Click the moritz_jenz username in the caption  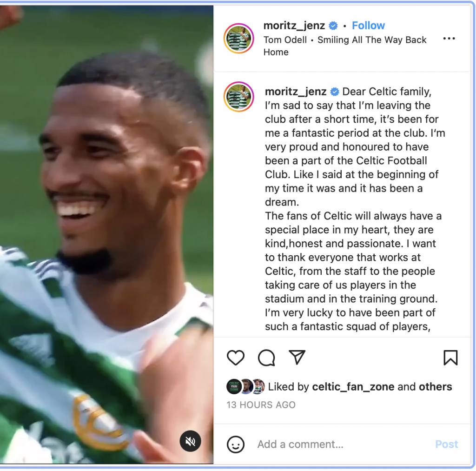296,92
